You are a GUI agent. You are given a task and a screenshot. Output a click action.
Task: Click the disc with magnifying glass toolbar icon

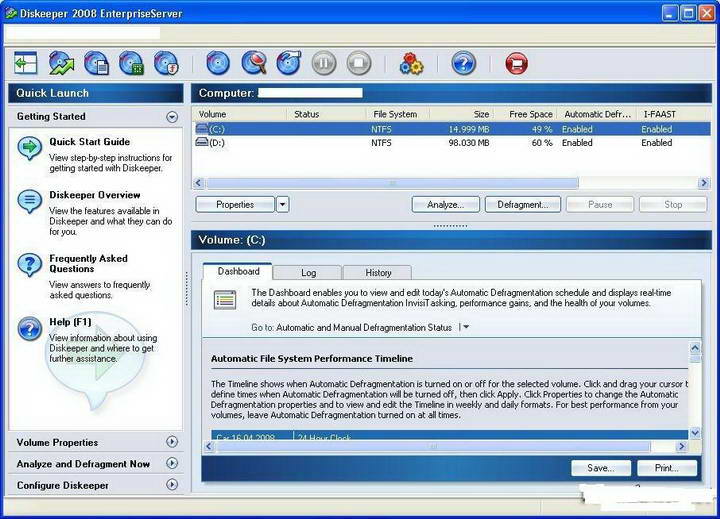click(x=254, y=63)
